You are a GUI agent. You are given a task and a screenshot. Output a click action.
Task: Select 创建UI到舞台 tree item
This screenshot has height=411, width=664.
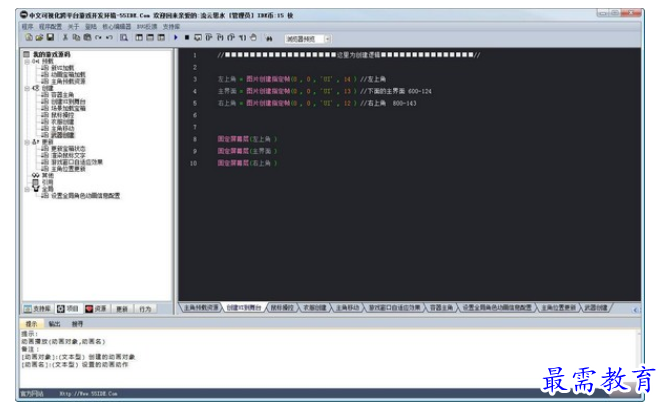pos(68,102)
